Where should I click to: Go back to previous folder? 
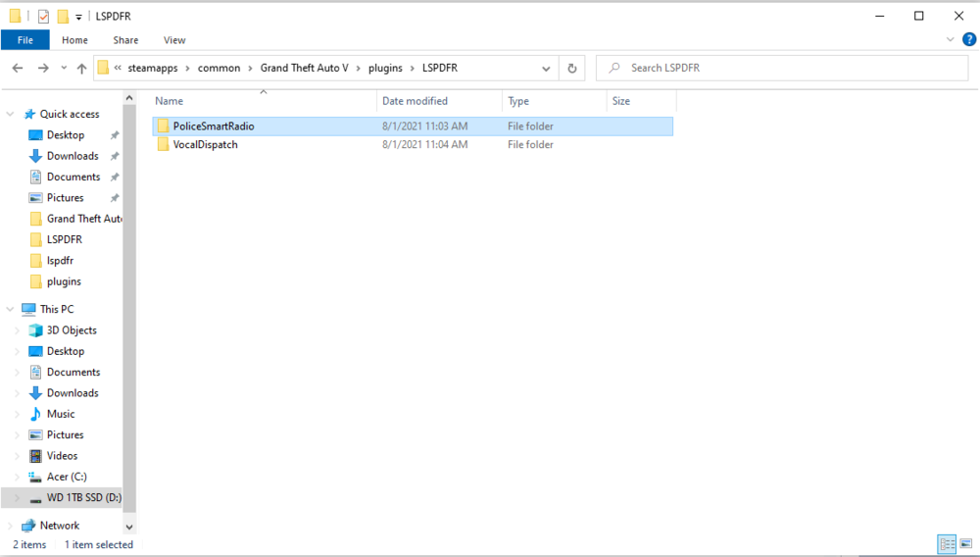click(x=18, y=68)
